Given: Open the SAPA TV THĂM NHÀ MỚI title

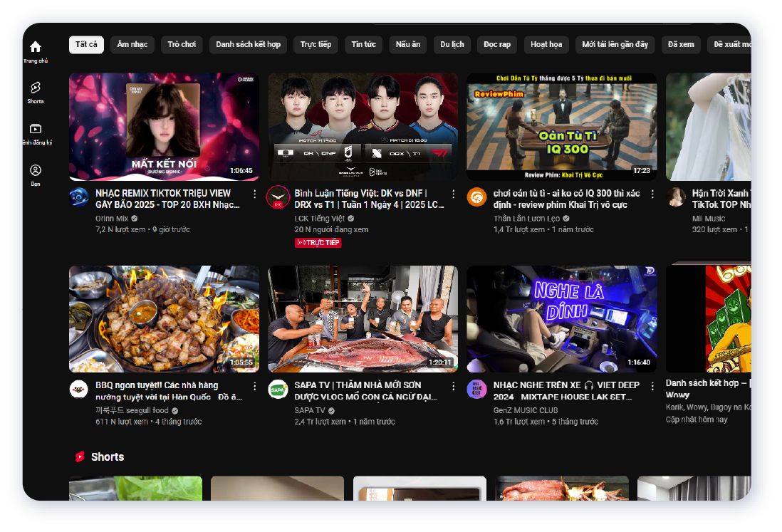Looking at the screenshot, I should (365, 391).
